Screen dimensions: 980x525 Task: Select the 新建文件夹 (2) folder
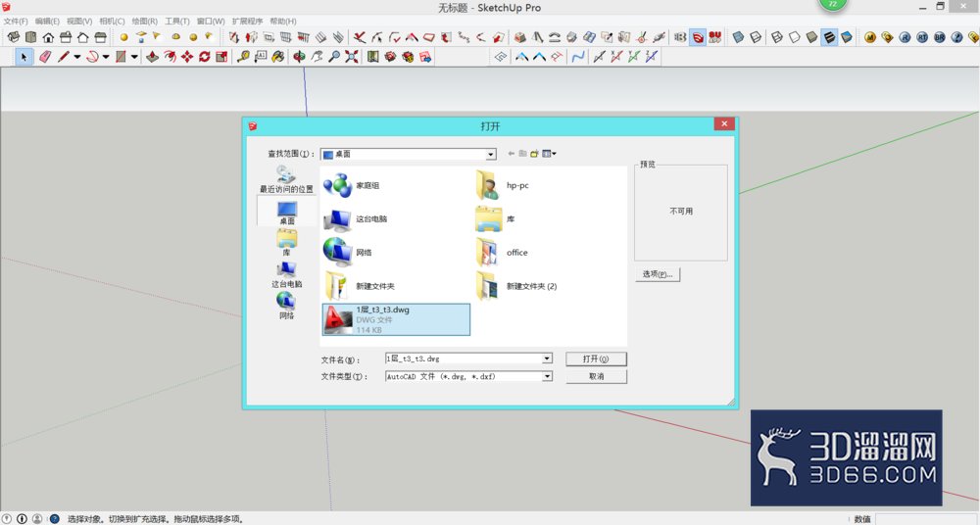(516, 286)
